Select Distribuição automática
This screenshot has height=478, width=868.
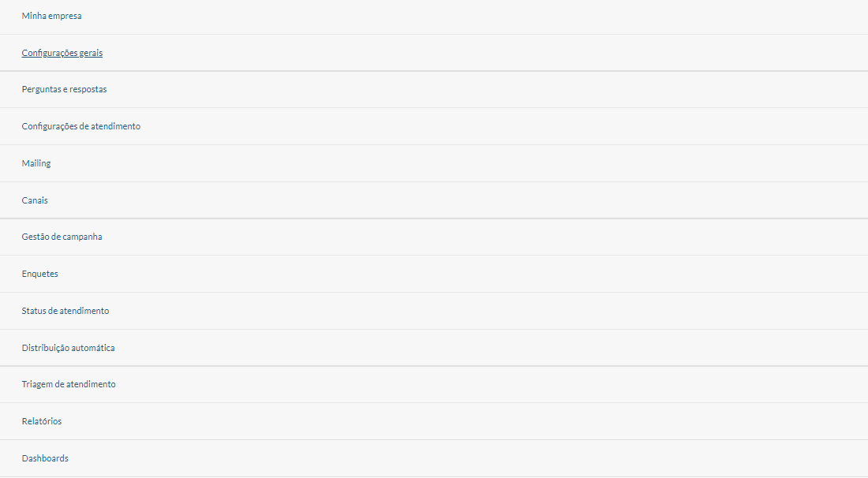(434, 348)
